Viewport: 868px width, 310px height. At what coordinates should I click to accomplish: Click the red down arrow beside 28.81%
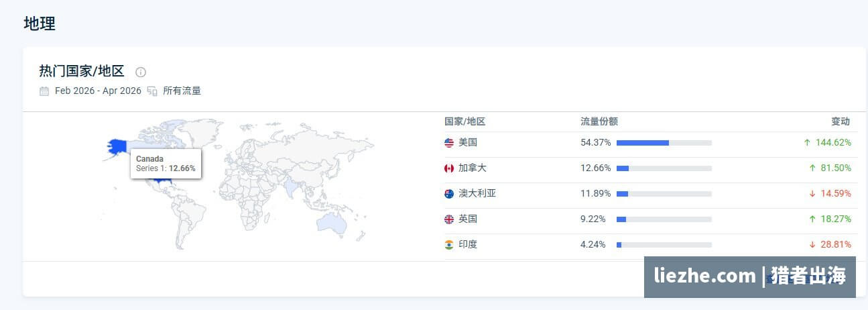[x=812, y=245]
